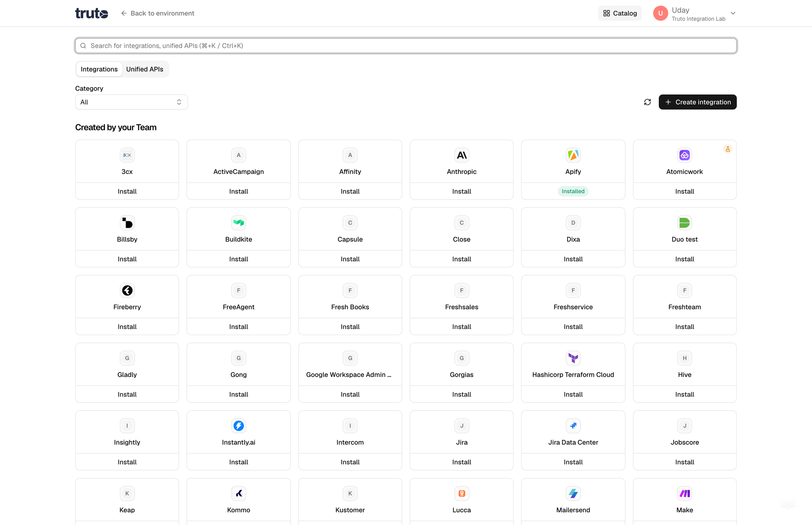Click the refresh integrations icon
Image resolution: width=812 pixels, height=525 pixels.
tap(647, 102)
